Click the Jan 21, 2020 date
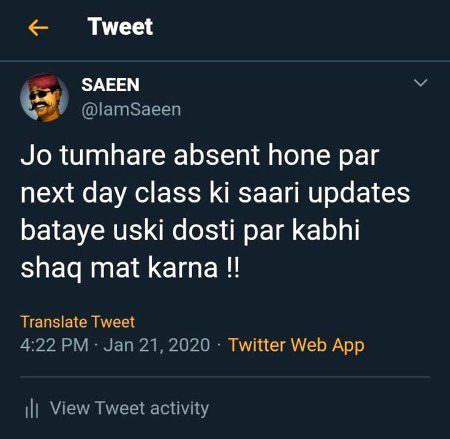This screenshot has height=439, width=450. 157,345
